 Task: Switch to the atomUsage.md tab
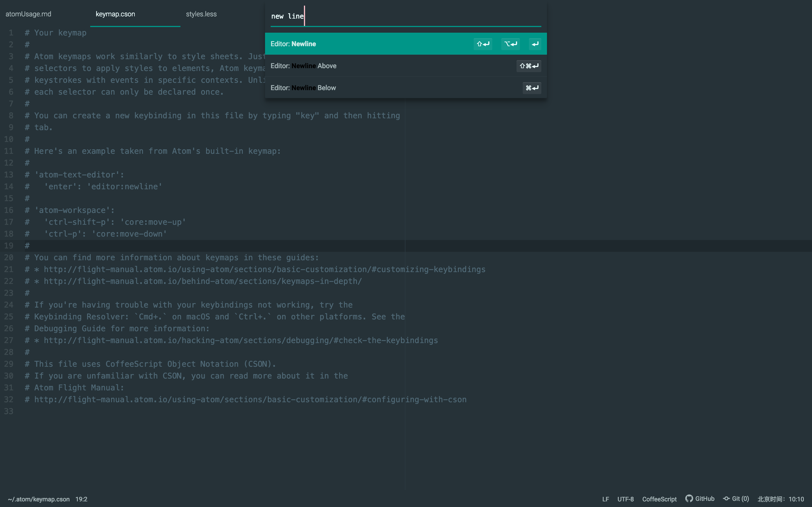click(28, 14)
